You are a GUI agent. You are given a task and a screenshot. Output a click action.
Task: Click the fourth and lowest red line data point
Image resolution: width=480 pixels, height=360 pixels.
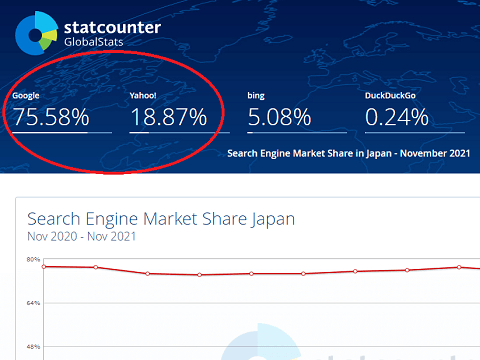200,275
